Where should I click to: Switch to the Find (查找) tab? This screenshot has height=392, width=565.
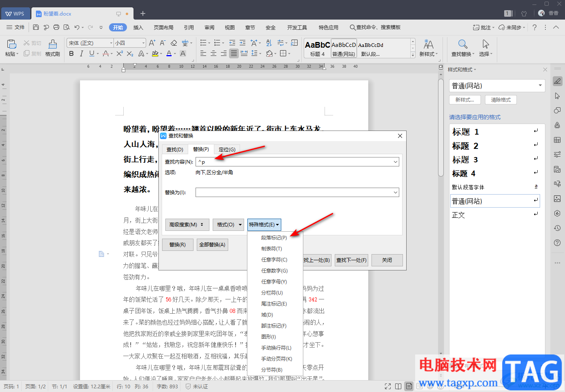click(x=175, y=149)
